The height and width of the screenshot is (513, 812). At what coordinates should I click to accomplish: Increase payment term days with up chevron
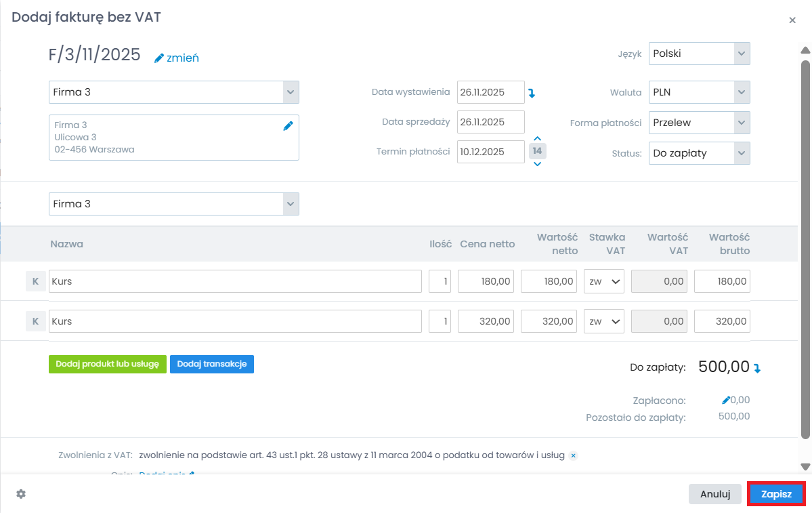point(537,139)
